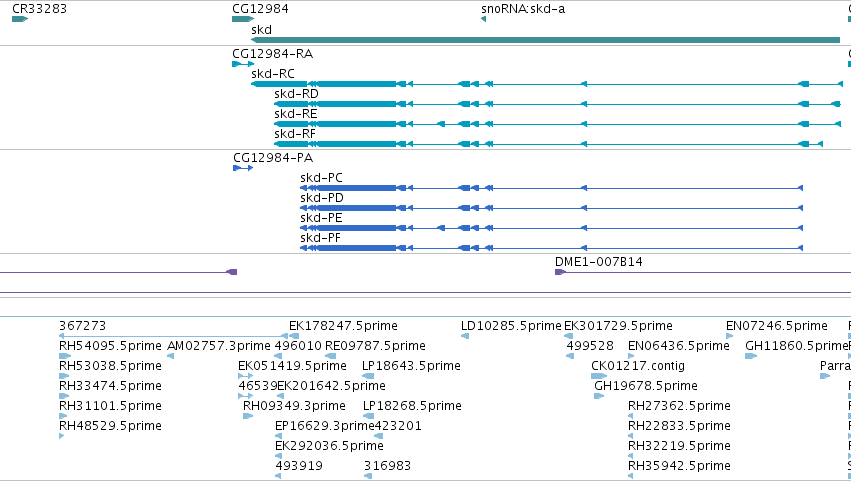851x481 pixels.
Task: Click the DME1-007B14 feature label
Action: pyautogui.click(x=599, y=262)
